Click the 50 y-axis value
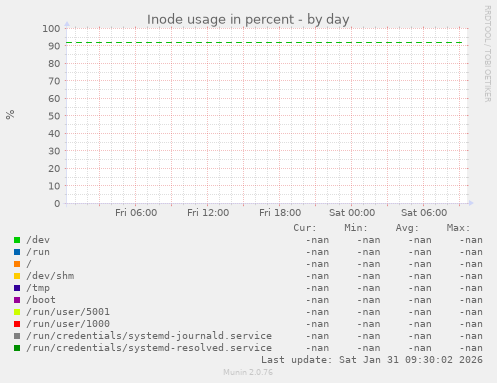Viewport: 497px width, 383px height. [x=54, y=116]
